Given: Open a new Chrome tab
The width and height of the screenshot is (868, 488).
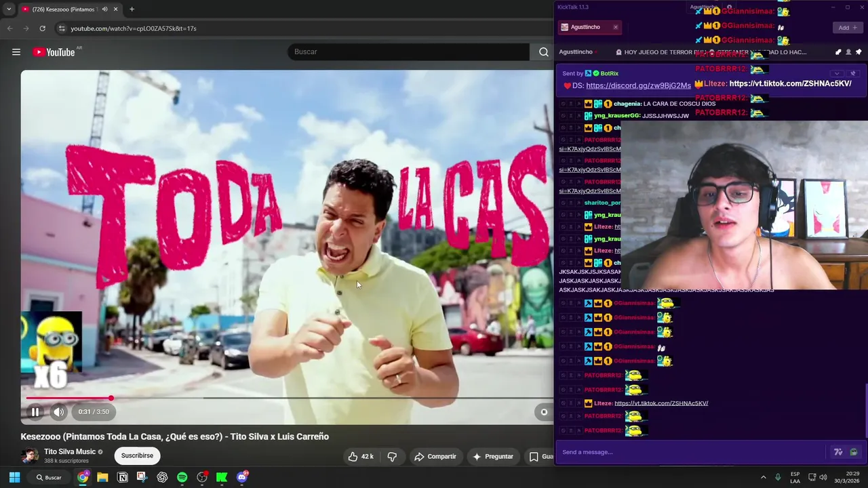Looking at the screenshot, I should tap(132, 9).
